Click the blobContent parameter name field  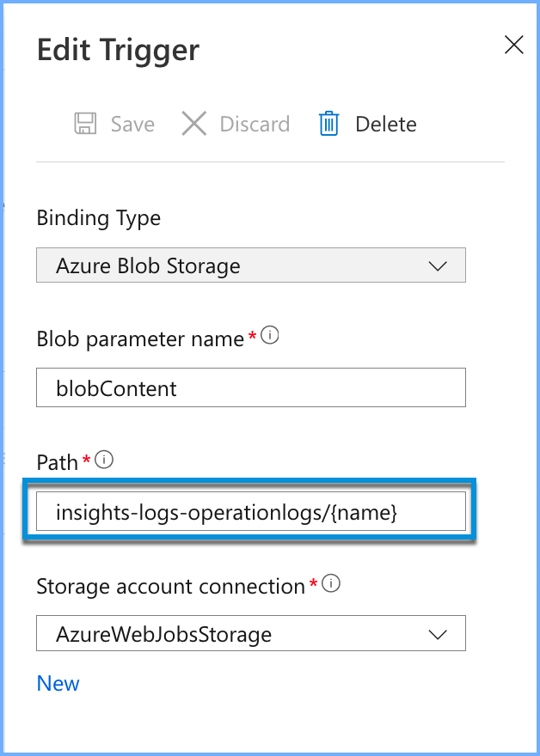(x=250, y=388)
